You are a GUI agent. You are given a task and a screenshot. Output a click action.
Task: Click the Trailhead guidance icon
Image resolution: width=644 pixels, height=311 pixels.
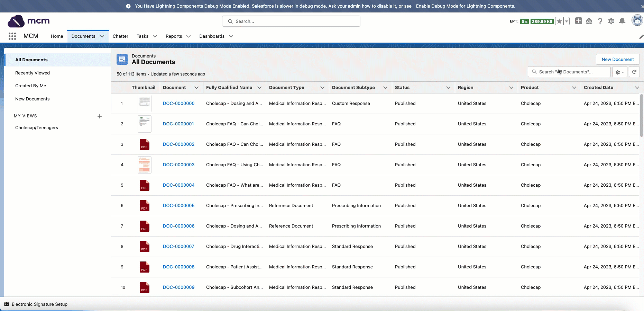tap(589, 21)
